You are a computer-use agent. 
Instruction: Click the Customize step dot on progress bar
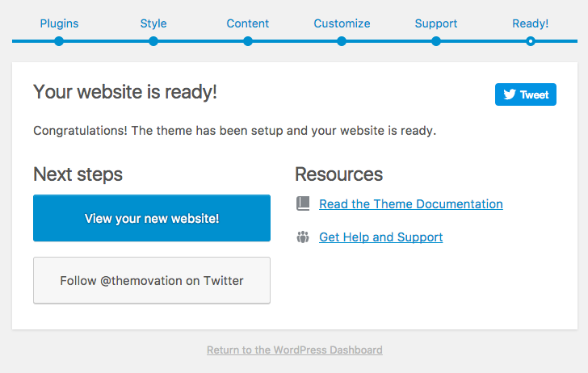tap(342, 41)
